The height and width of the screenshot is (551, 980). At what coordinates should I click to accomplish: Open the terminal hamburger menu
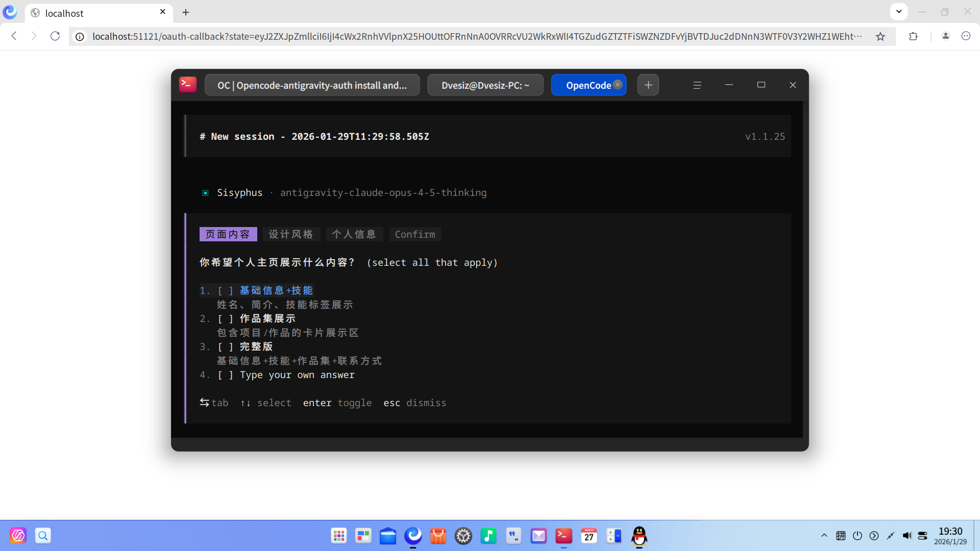[x=697, y=85]
